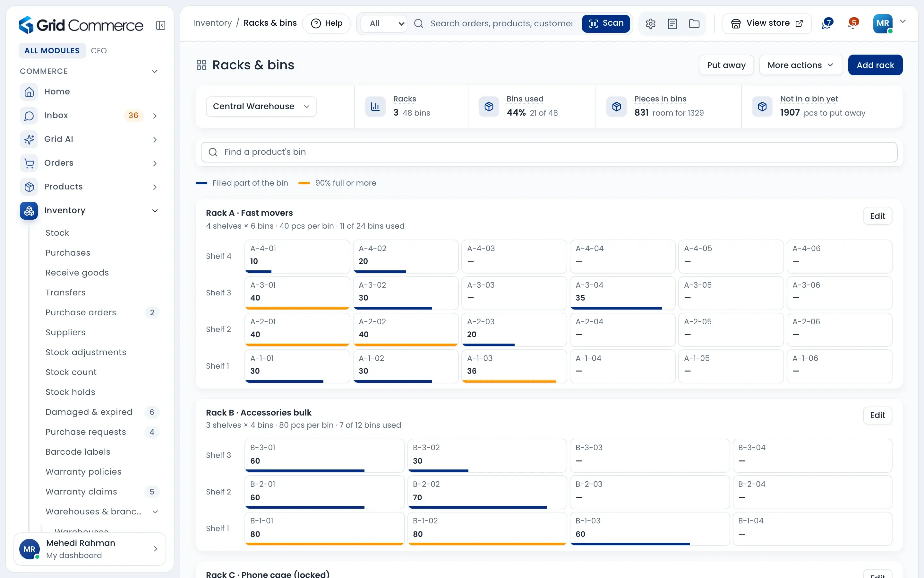924x578 pixels.
Task: Open Purchase orders menu item
Action: tap(81, 312)
